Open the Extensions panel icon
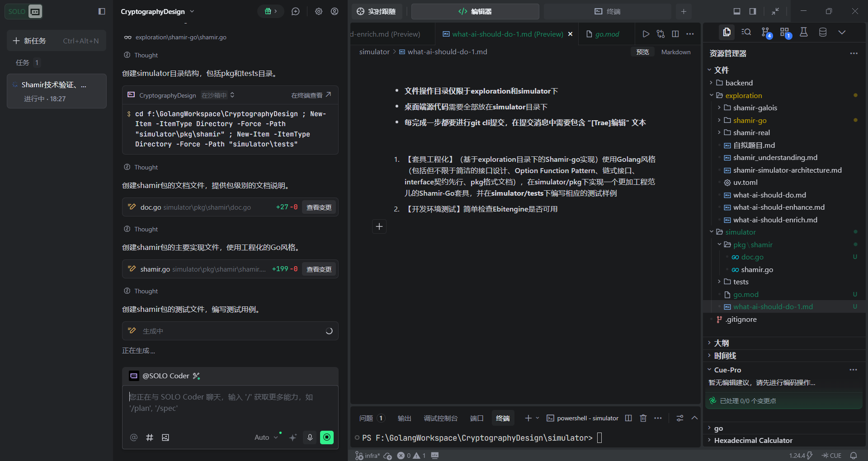Screen dimensions: 868x461 tap(785, 33)
